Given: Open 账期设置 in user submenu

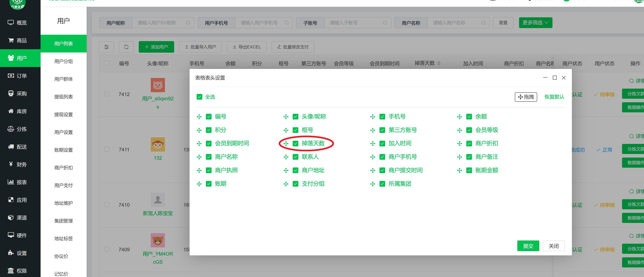Looking at the screenshot, I should [x=63, y=150].
